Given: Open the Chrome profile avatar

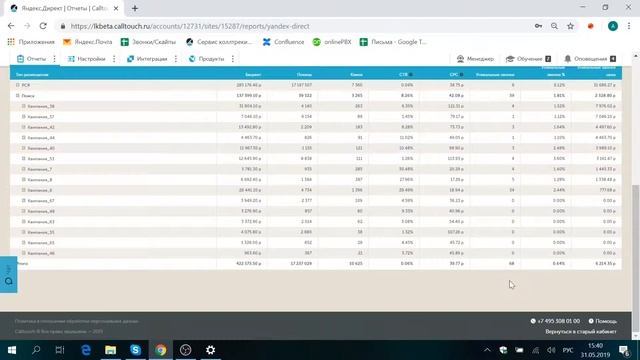Looking at the screenshot, I should (613, 26).
